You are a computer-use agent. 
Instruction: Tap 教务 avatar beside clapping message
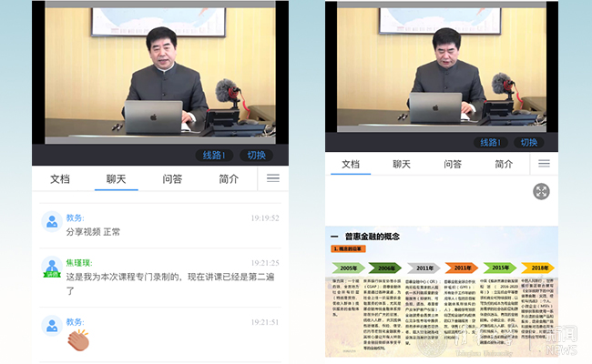51,326
